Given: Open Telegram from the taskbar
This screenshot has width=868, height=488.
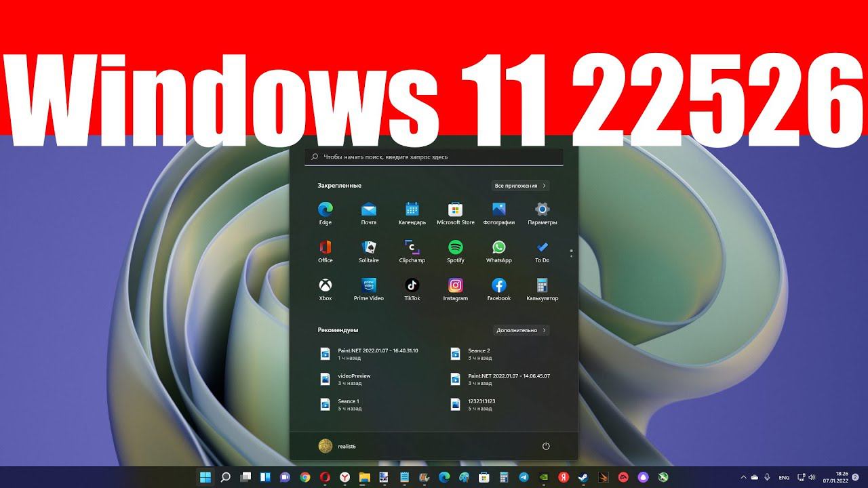Looking at the screenshot, I should (524, 477).
